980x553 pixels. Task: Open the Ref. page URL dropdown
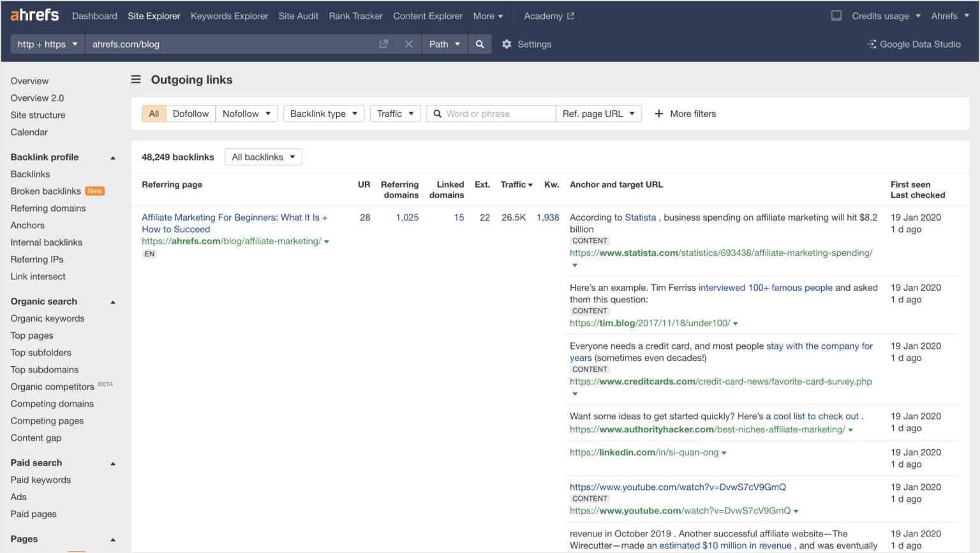pos(598,114)
